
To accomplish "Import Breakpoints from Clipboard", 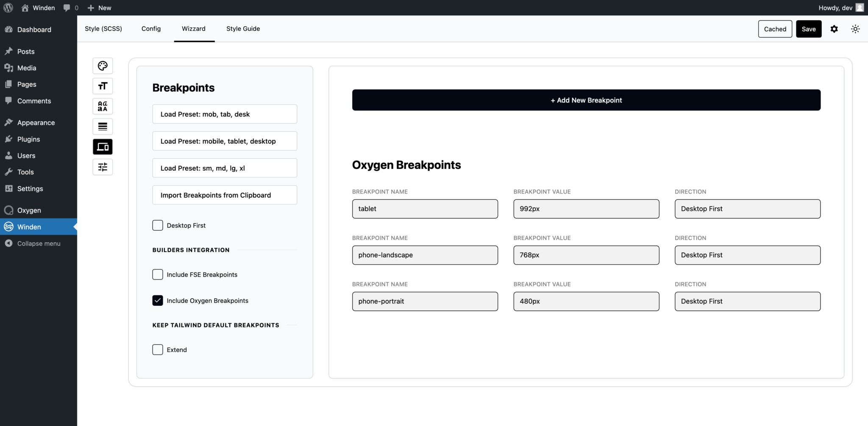I will [225, 195].
